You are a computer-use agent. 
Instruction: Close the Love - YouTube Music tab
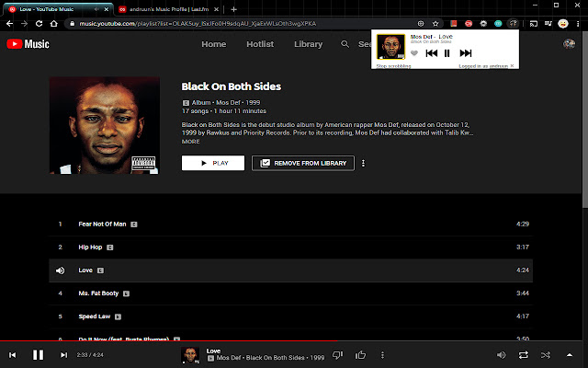click(x=107, y=9)
